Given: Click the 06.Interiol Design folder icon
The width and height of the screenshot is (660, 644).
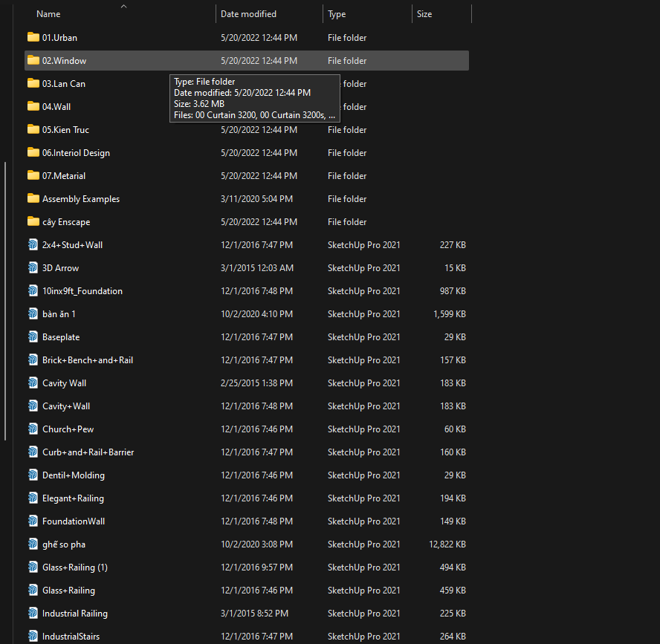Looking at the screenshot, I should [33, 153].
